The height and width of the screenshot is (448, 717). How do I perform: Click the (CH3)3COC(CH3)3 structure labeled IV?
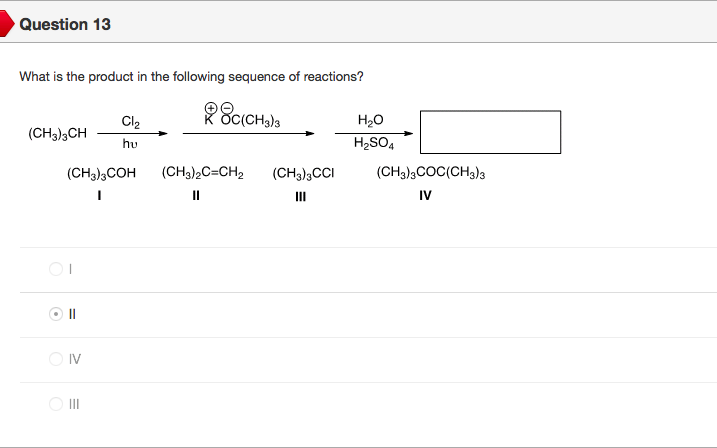(x=431, y=173)
